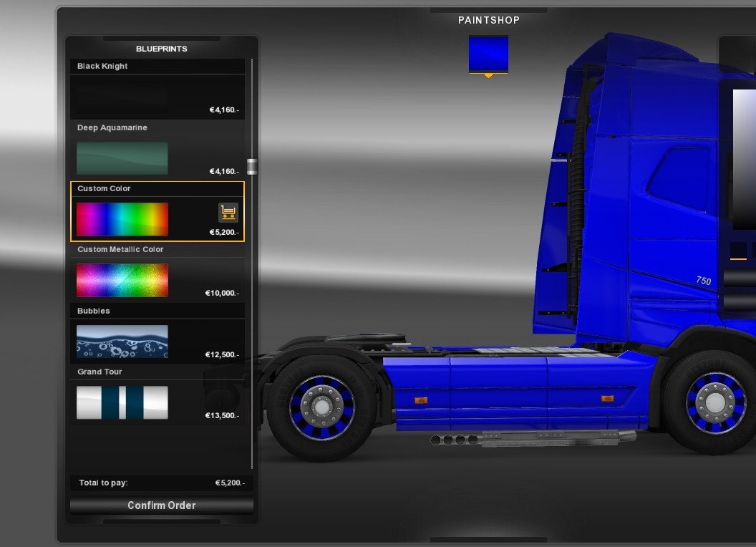Viewport: 756px width, 547px height.
Task: Click the PAINTSHOP title
Action: pyautogui.click(x=489, y=20)
